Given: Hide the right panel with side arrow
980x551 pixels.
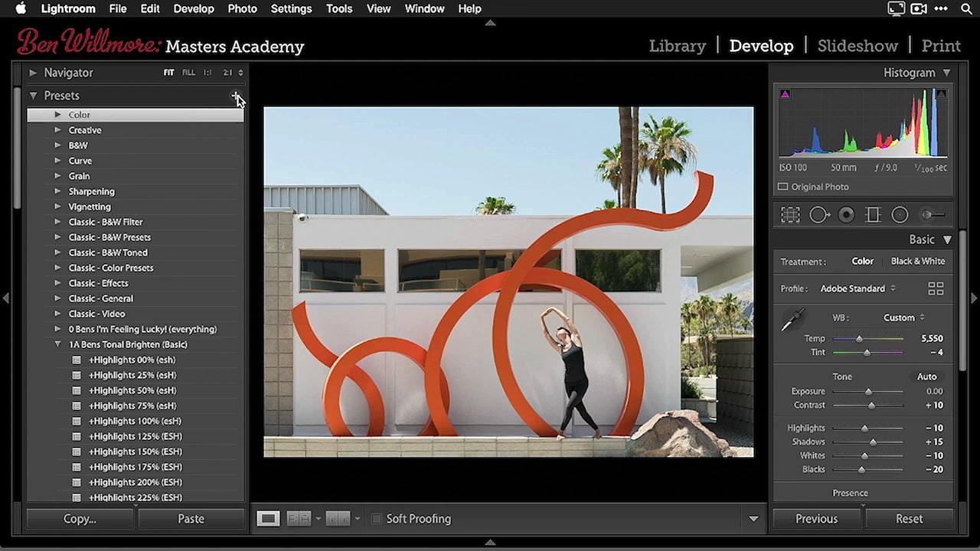Looking at the screenshot, I should click(x=974, y=298).
